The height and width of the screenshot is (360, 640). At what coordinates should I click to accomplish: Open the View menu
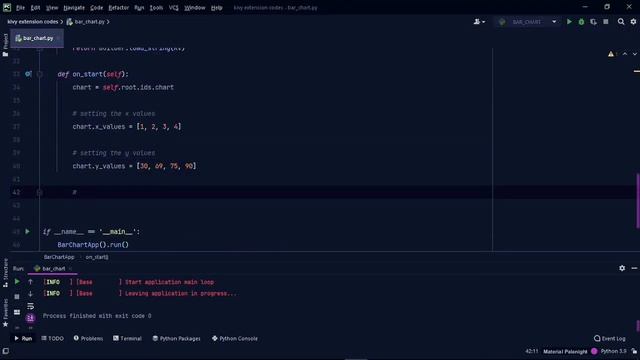pyautogui.click(x=52, y=8)
